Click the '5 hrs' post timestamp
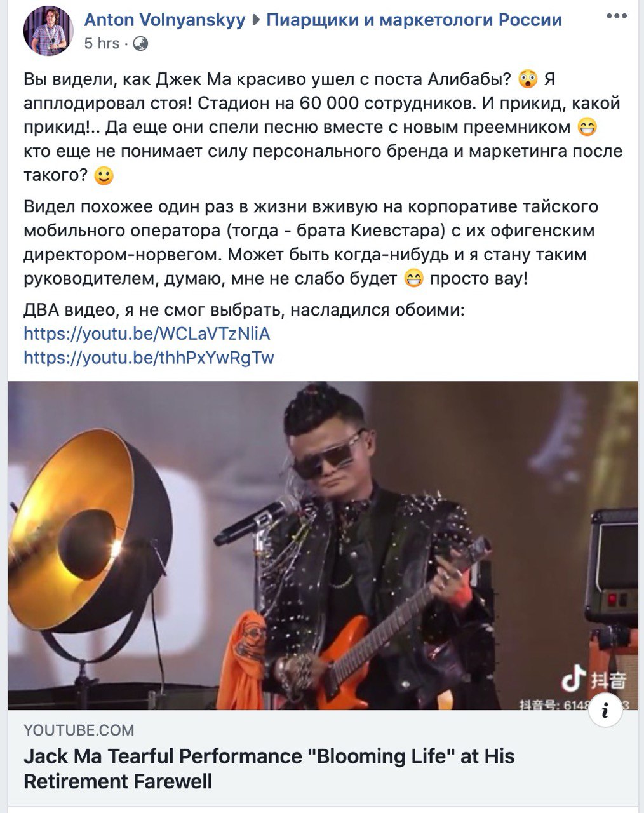This screenshot has height=813, width=644. point(102,43)
